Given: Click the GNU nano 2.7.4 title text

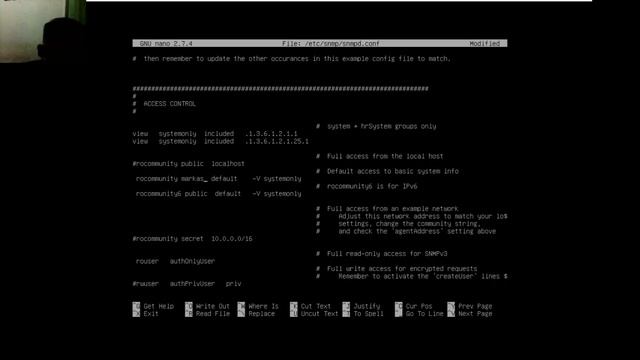Looking at the screenshot, I should tap(166, 43).
